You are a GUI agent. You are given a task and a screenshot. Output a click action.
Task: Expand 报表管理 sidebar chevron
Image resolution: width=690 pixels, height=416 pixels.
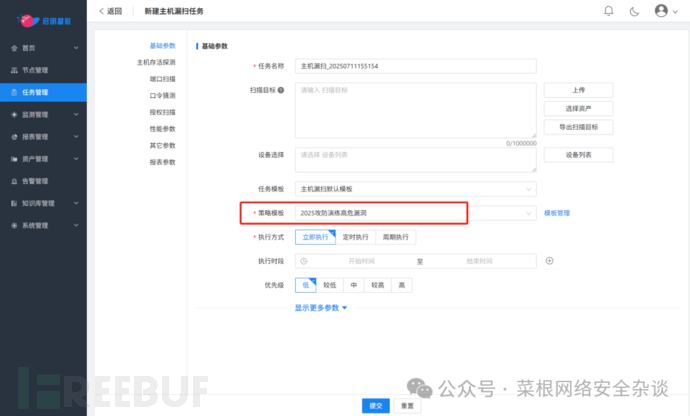76,137
